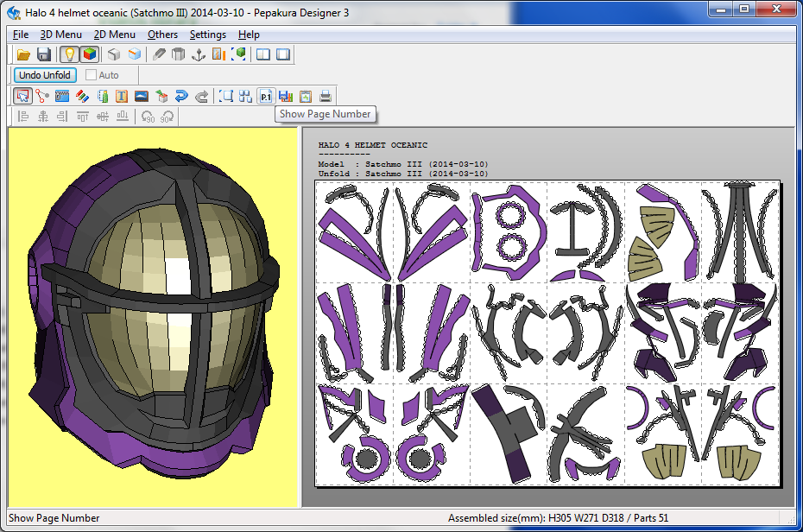The height and width of the screenshot is (532, 803).
Task: Click the align bottom icon
Action: (123, 117)
